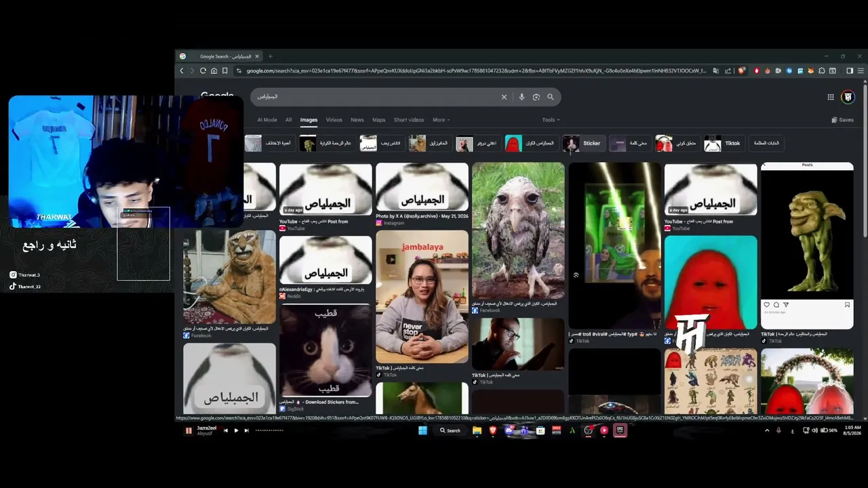This screenshot has height=488, width=868.
Task: Switch to the All results tab
Action: pos(288,120)
